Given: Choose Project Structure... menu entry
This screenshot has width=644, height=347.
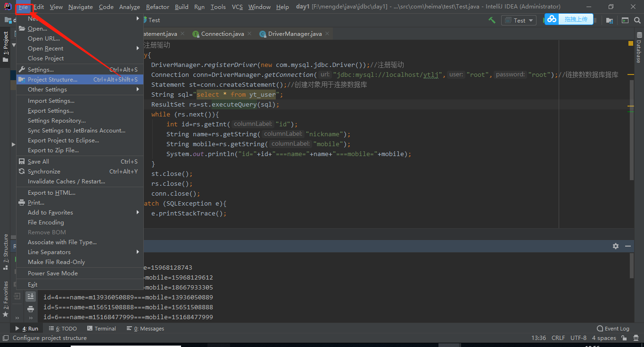Looking at the screenshot, I should 80,79.
